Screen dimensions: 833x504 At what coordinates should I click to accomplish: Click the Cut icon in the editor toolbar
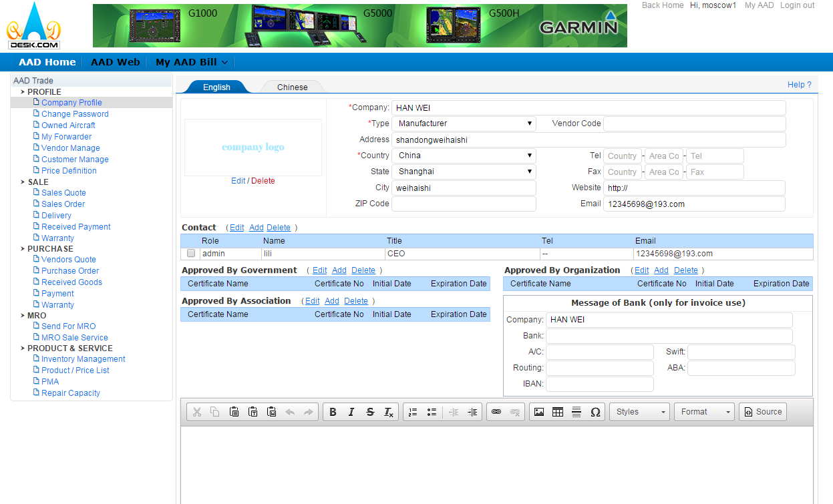click(196, 412)
